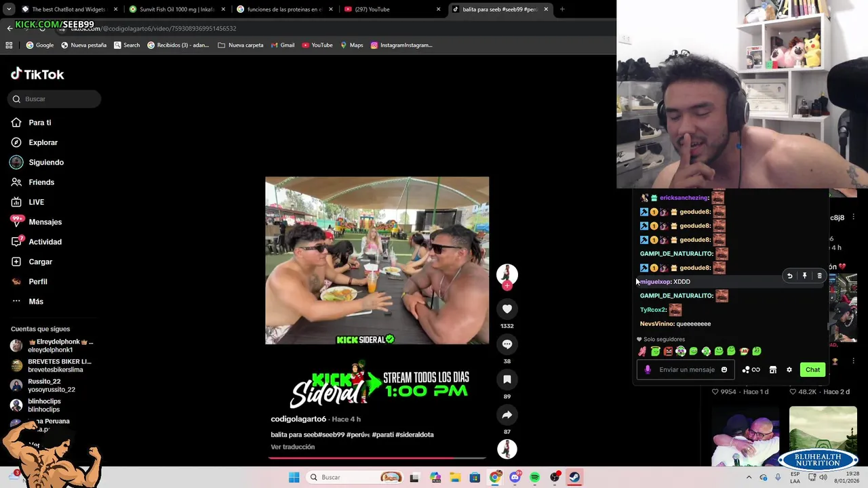Open Windows Start menu
Image resolution: width=868 pixels, height=488 pixels.
(x=294, y=477)
